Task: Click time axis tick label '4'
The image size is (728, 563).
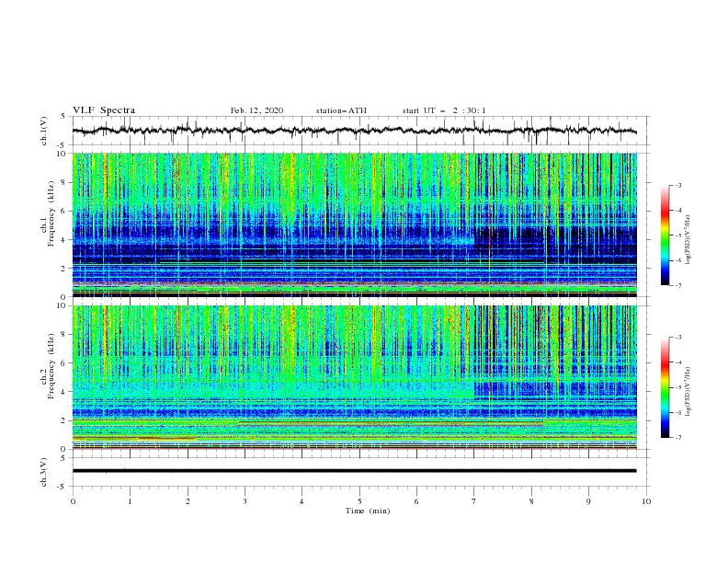Action: click(x=301, y=501)
